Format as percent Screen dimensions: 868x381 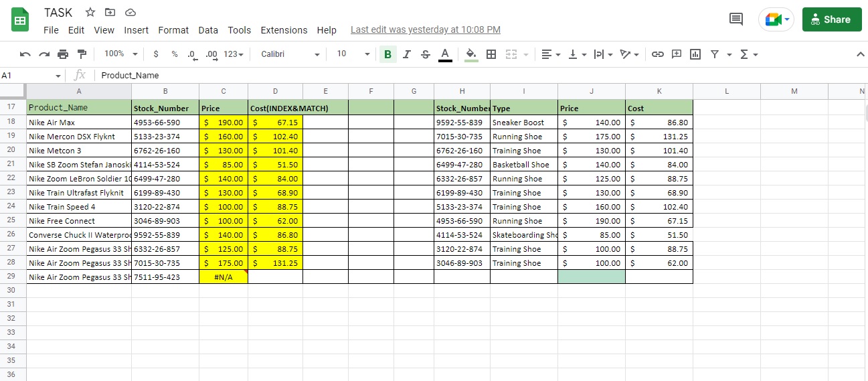coord(175,54)
